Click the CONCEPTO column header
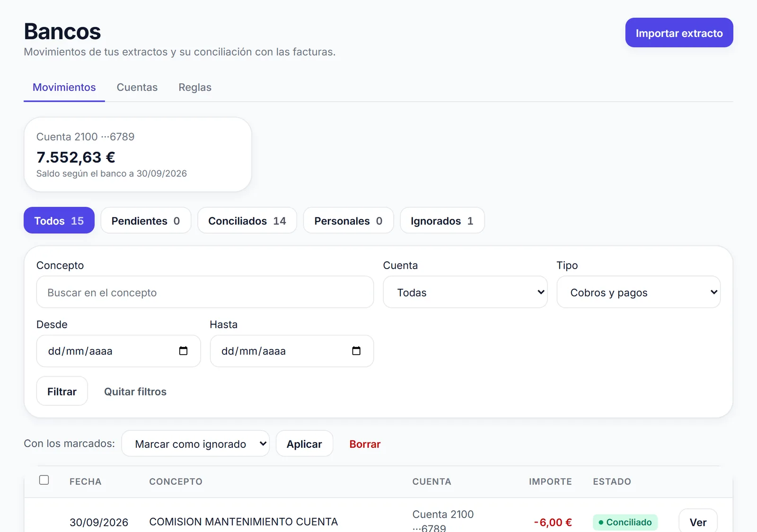The height and width of the screenshot is (532, 757). click(176, 481)
